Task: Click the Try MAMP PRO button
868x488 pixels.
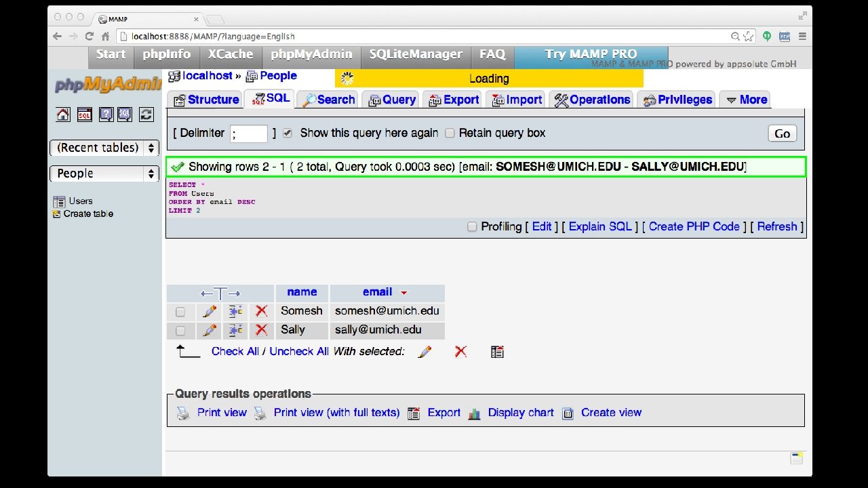Action: (591, 54)
